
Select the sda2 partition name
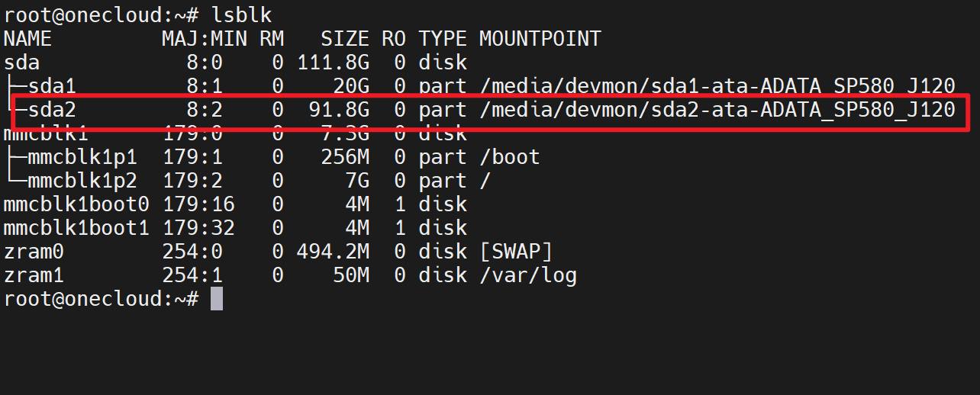[52, 110]
